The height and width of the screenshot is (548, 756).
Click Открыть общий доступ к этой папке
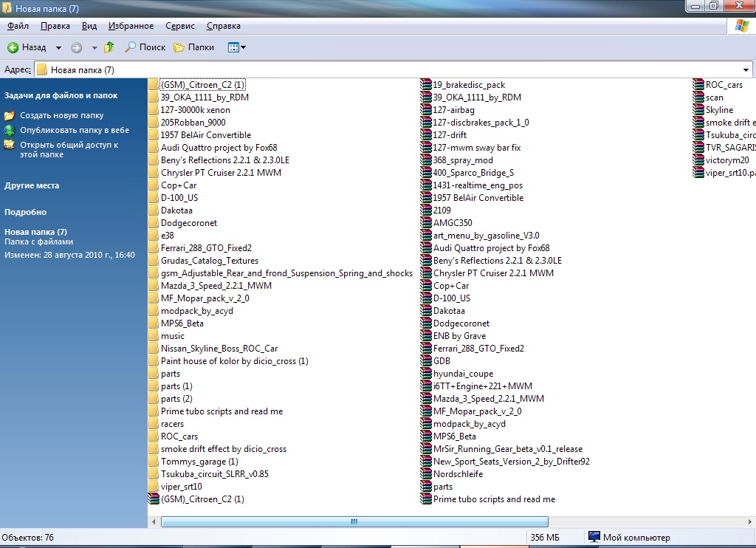tap(69, 149)
